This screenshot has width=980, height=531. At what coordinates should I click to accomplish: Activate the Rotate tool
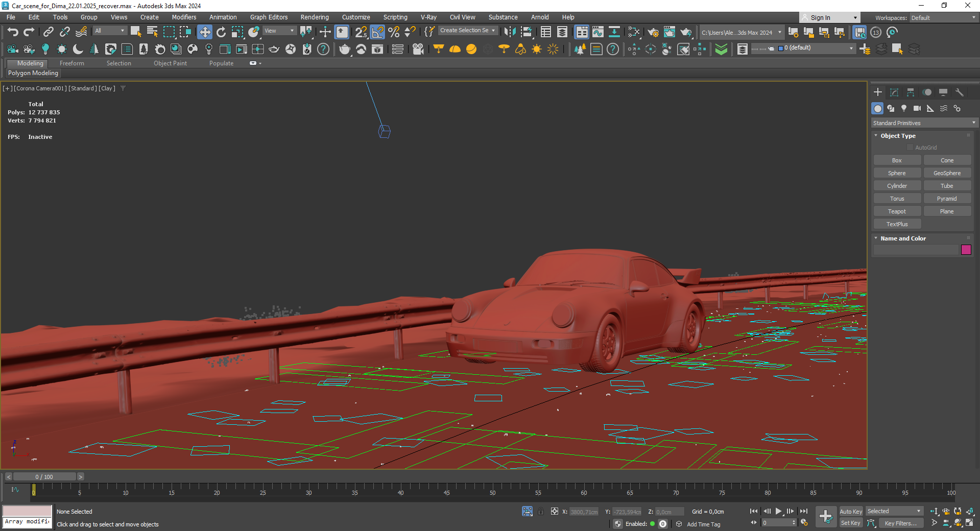221,32
